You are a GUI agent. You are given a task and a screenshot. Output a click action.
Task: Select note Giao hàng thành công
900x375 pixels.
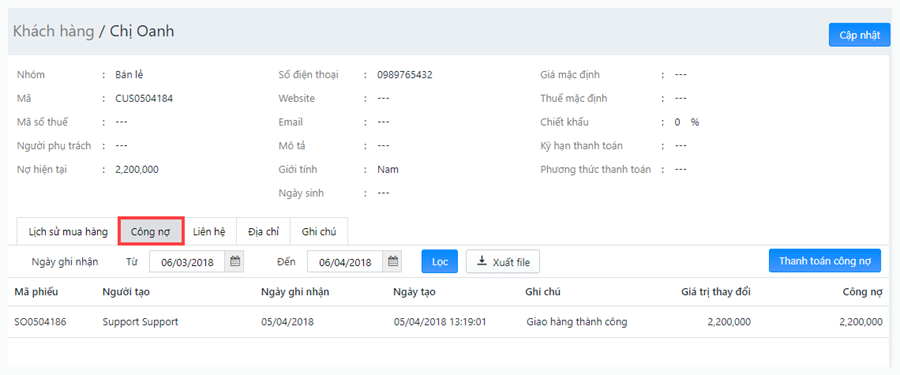coord(576,322)
